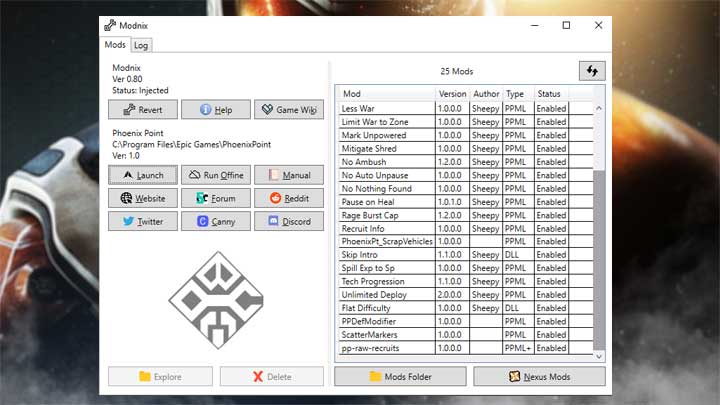This screenshot has width=720, height=405.
Task: Select the Mods tab
Action: click(x=115, y=45)
